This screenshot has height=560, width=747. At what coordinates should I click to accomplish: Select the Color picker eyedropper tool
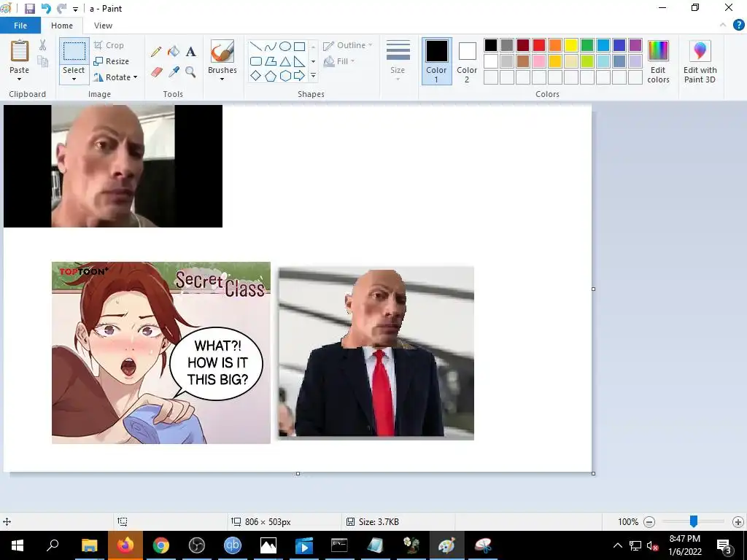coord(174,72)
